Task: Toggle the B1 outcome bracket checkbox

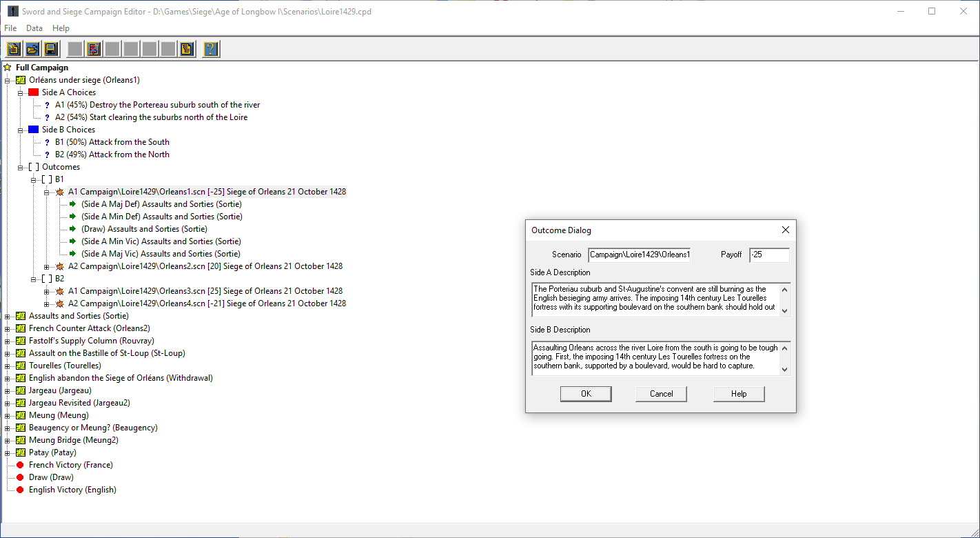Action: pyautogui.click(x=46, y=179)
